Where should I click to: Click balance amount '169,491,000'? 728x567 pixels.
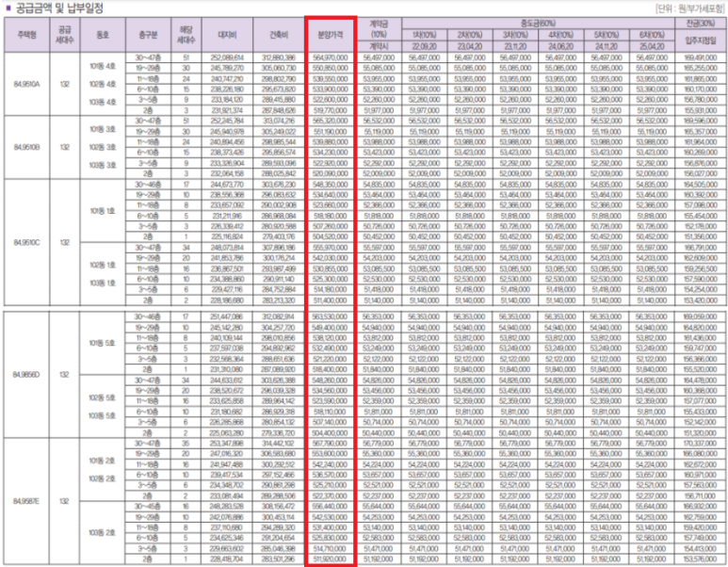coord(701,57)
